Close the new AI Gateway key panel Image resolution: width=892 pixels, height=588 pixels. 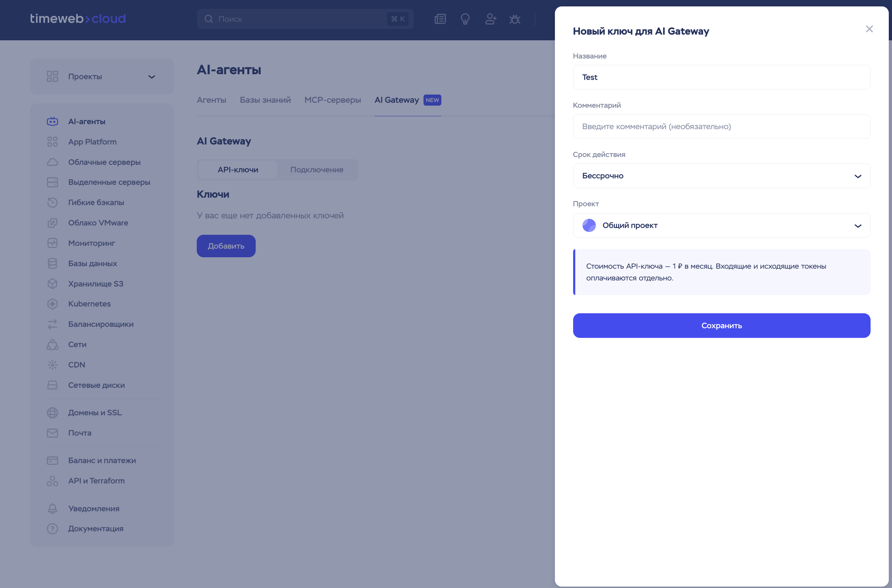coord(869,29)
